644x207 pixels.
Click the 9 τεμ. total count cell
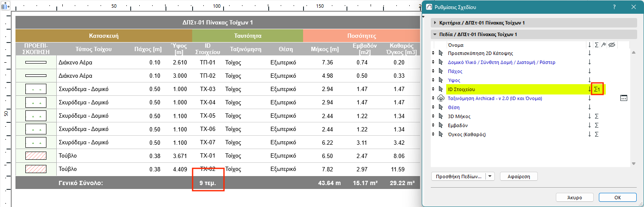click(x=208, y=183)
